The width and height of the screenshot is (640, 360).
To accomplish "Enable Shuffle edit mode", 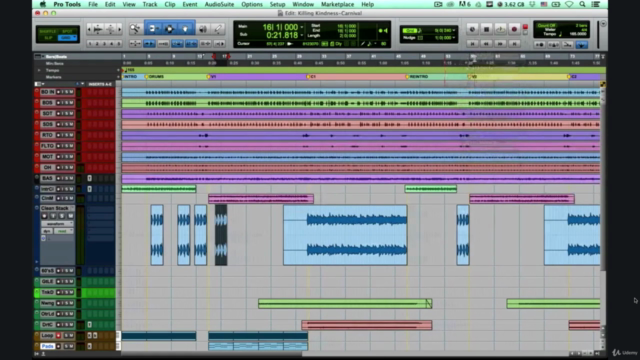I will 49,31.
